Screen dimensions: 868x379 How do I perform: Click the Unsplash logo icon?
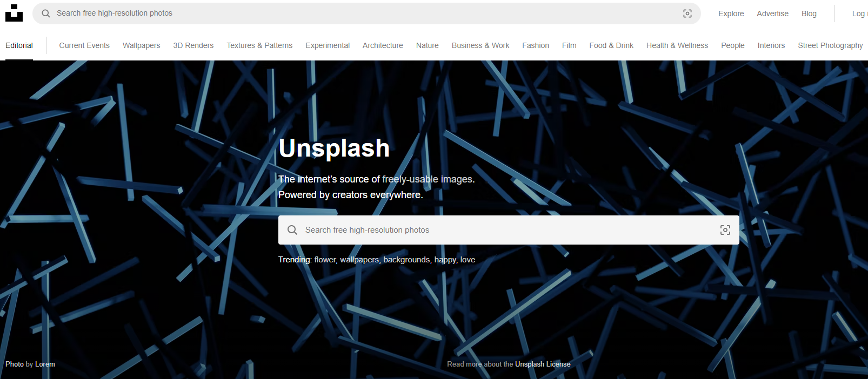[14, 13]
